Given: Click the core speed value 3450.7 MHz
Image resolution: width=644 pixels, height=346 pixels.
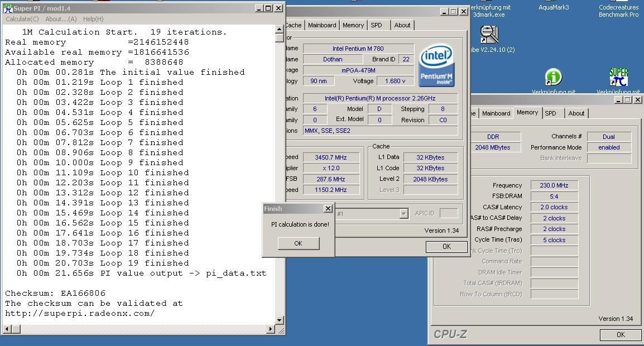Looking at the screenshot, I should [x=330, y=157].
